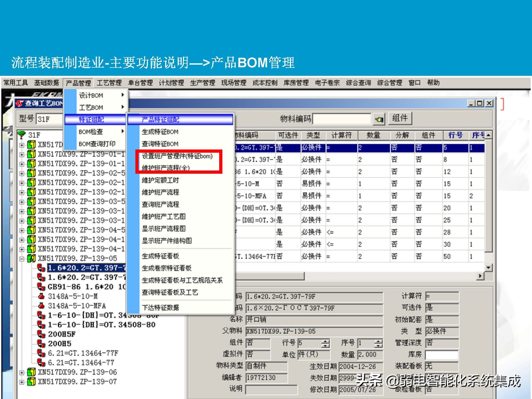Click the 说明 input field
532x399 pixels.
pos(271,389)
